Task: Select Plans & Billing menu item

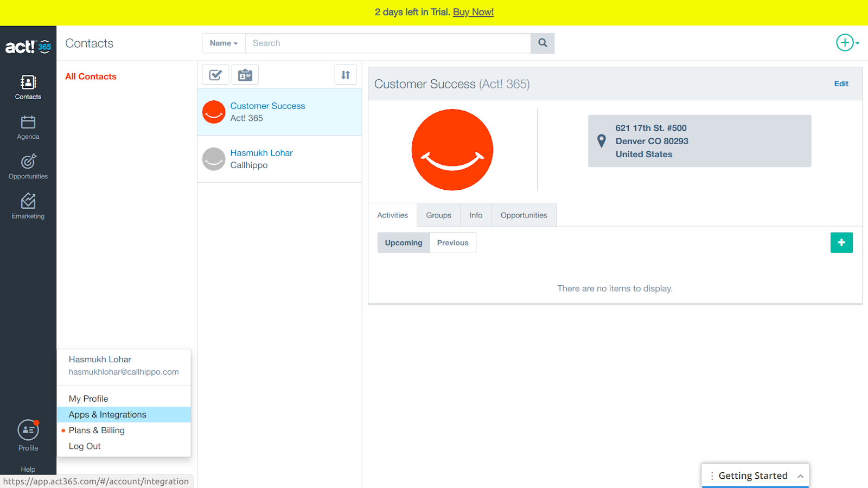Action: point(124,430)
